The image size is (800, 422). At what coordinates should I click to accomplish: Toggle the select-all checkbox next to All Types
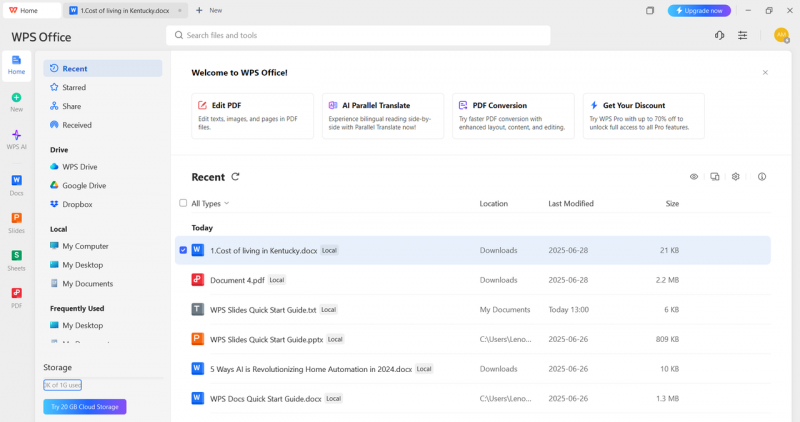tap(183, 203)
